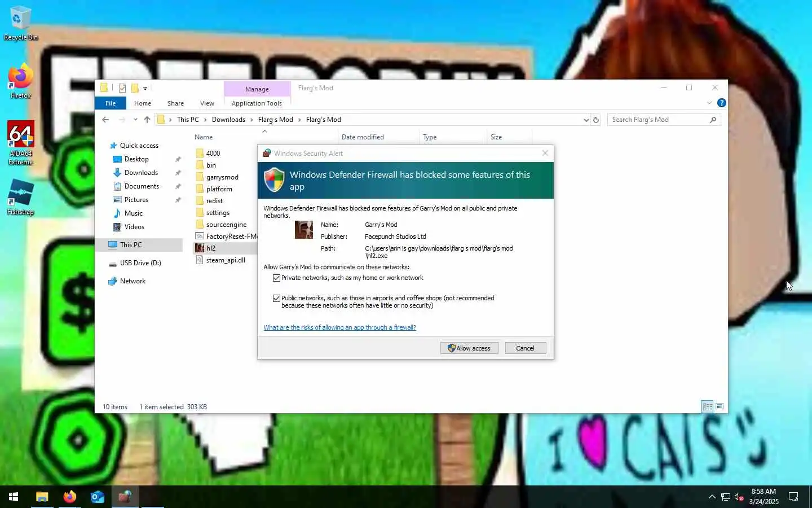This screenshot has height=508, width=812.
Task: Select Network in the navigation pane
Action: point(133,281)
